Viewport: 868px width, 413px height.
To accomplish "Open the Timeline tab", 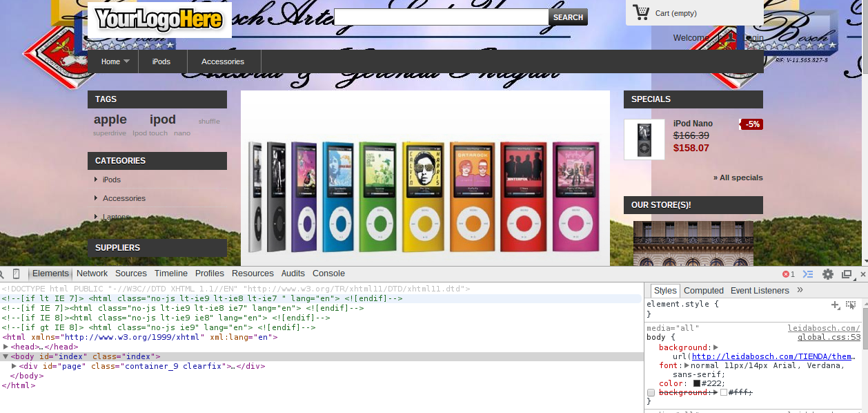I will (x=171, y=273).
